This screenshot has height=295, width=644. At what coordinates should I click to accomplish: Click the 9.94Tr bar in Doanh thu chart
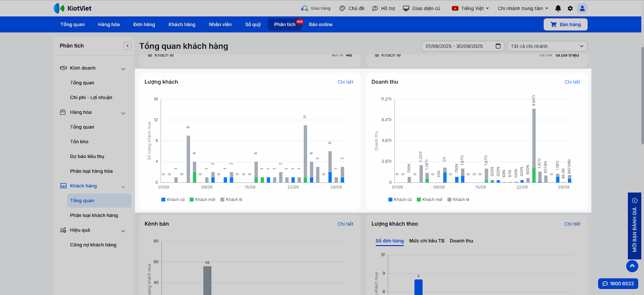[534, 145]
